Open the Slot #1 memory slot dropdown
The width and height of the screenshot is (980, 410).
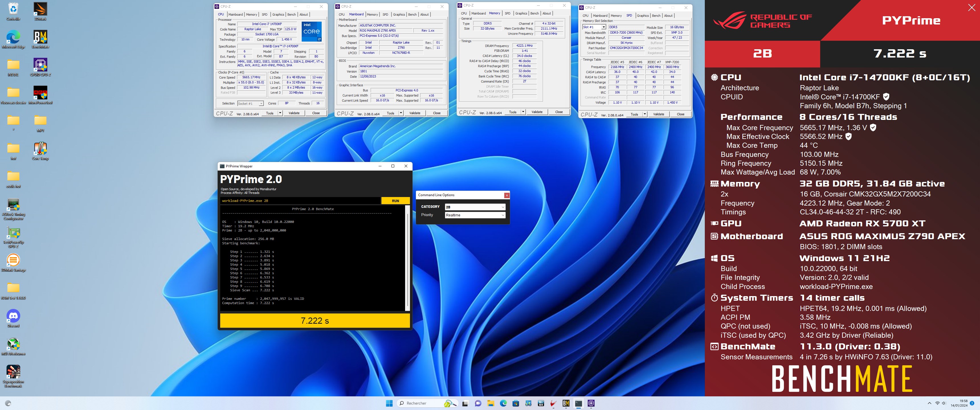pyautogui.click(x=594, y=27)
